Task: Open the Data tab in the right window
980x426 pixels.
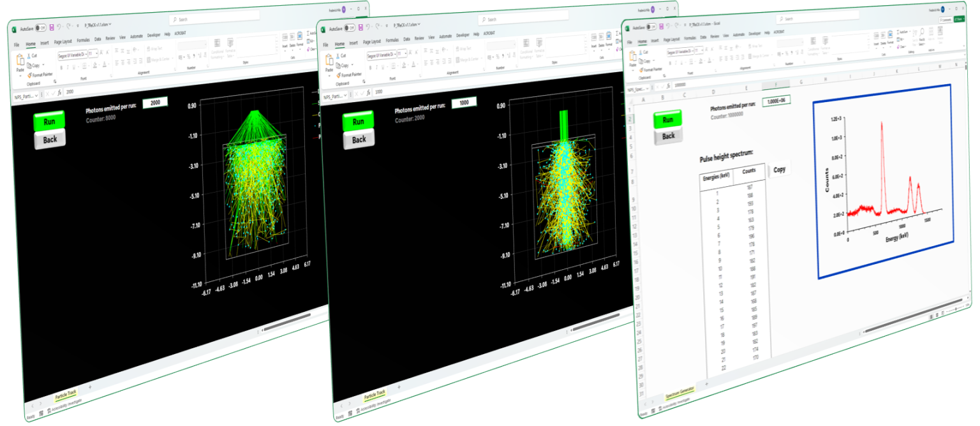Action: (703, 37)
